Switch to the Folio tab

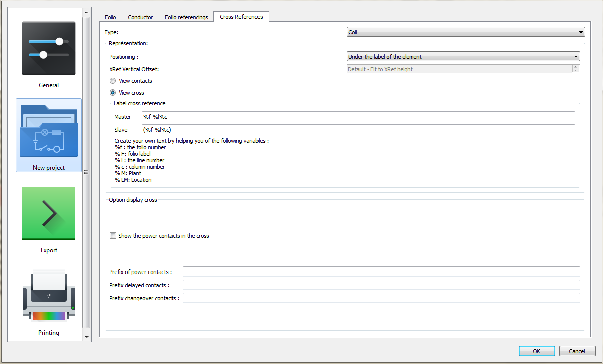pyautogui.click(x=110, y=17)
